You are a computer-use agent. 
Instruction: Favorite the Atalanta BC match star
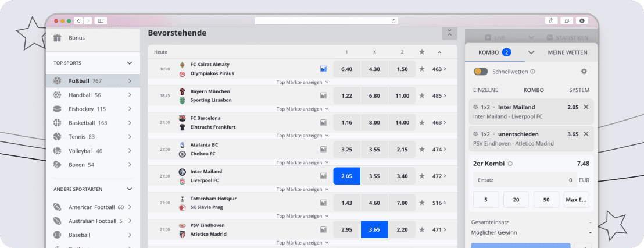pyautogui.click(x=421, y=150)
